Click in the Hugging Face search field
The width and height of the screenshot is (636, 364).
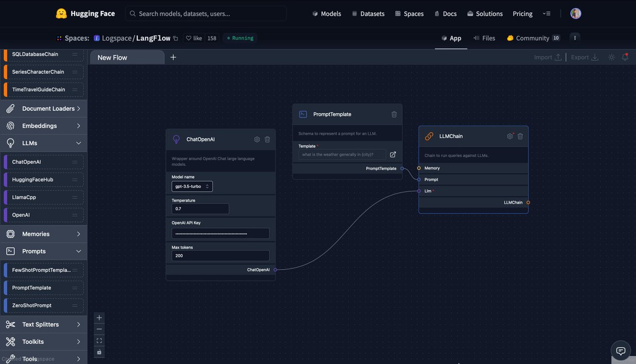tap(206, 14)
